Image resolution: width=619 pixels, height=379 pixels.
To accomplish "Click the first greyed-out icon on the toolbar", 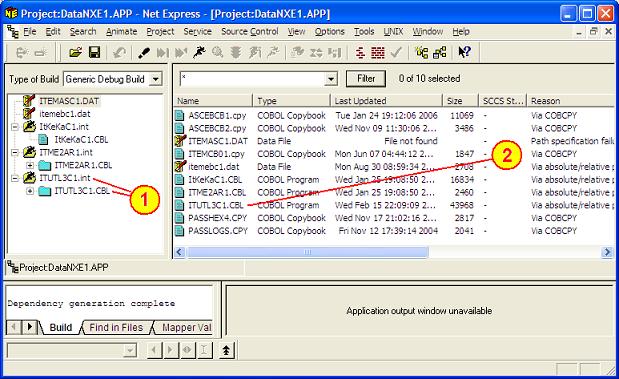I will 22,53.
